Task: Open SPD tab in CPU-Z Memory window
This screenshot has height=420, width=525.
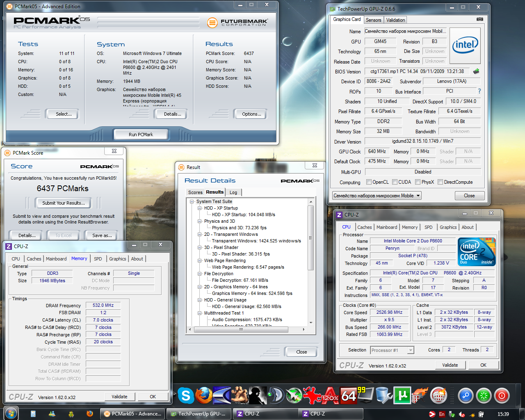Action: click(98, 259)
